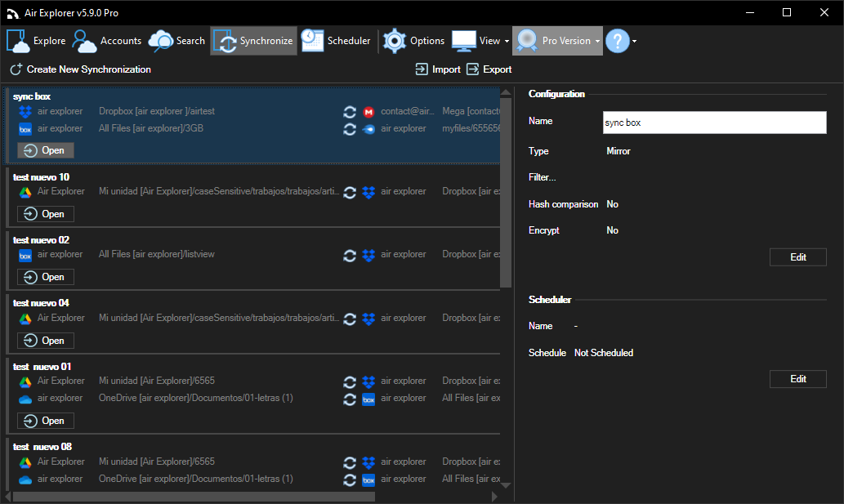Screen dimensions: 844x504
Task: Click the Dropbox icon on test nuevo 02 row
Action: pyautogui.click(x=368, y=255)
